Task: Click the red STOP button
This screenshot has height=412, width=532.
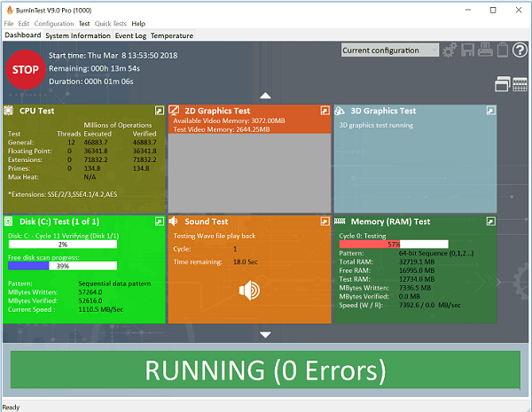Action: tap(27, 68)
